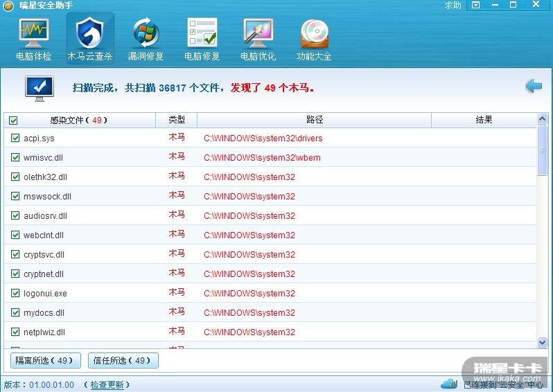Sort by the 结果 column header

[484, 120]
